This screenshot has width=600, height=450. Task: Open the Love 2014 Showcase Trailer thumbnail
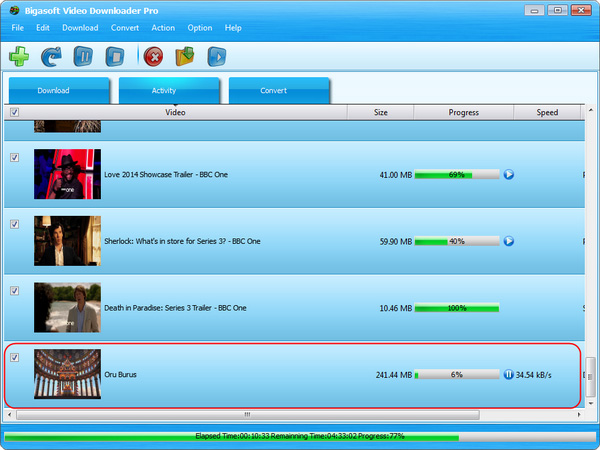[67, 174]
